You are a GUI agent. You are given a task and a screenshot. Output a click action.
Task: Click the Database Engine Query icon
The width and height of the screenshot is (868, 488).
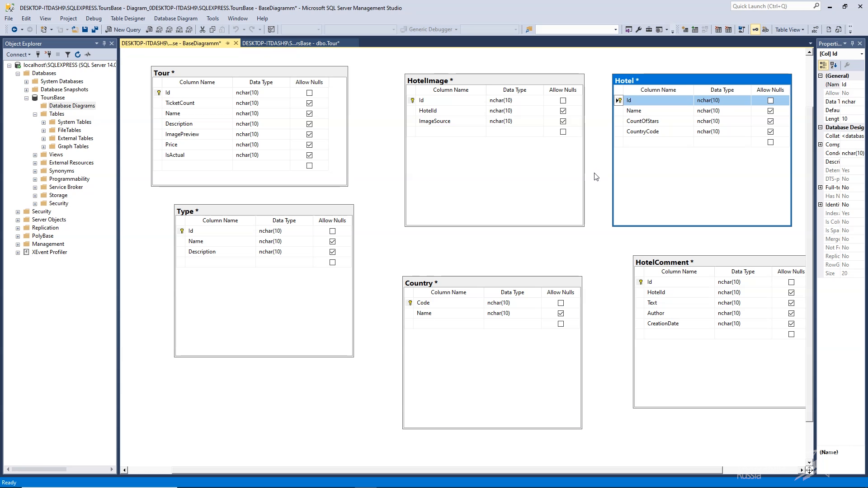click(149, 29)
